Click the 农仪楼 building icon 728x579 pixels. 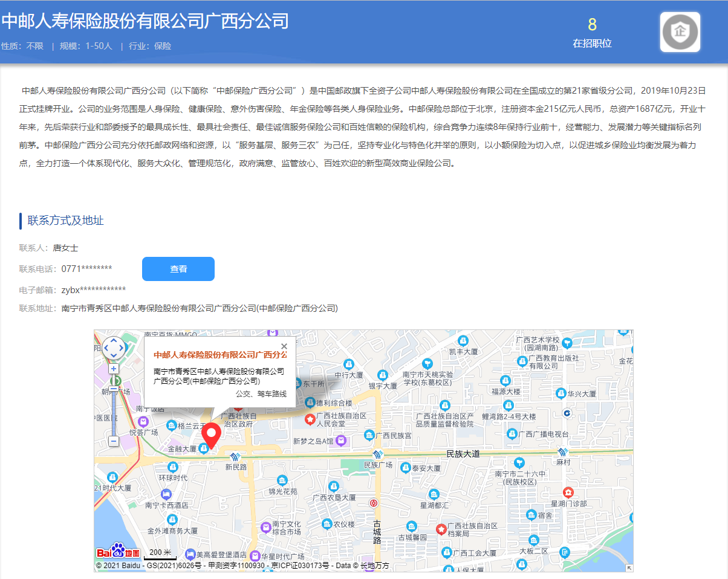[327, 524]
